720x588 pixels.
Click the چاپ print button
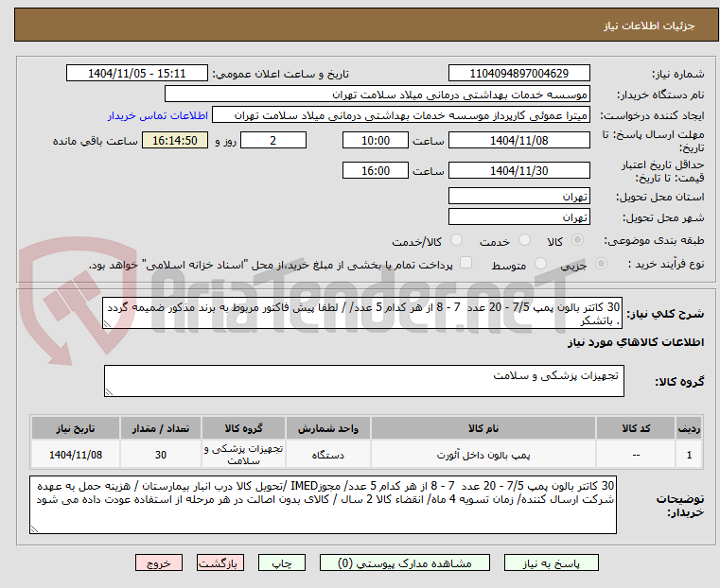pyautogui.click(x=282, y=562)
